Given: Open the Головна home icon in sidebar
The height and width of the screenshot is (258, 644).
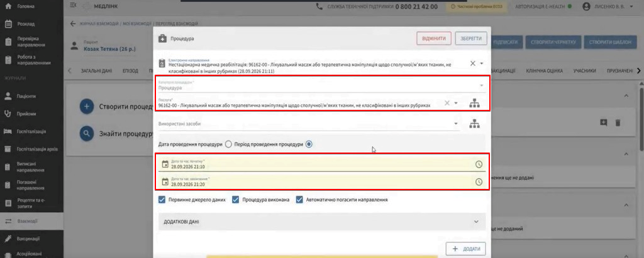Looking at the screenshot, I should 8,6.
